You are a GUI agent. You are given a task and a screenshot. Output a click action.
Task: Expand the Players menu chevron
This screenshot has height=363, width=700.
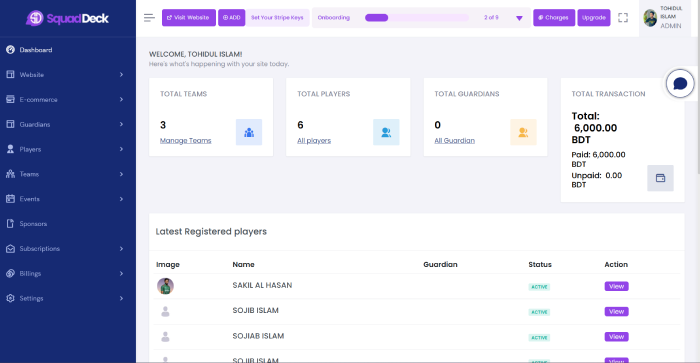(x=121, y=149)
